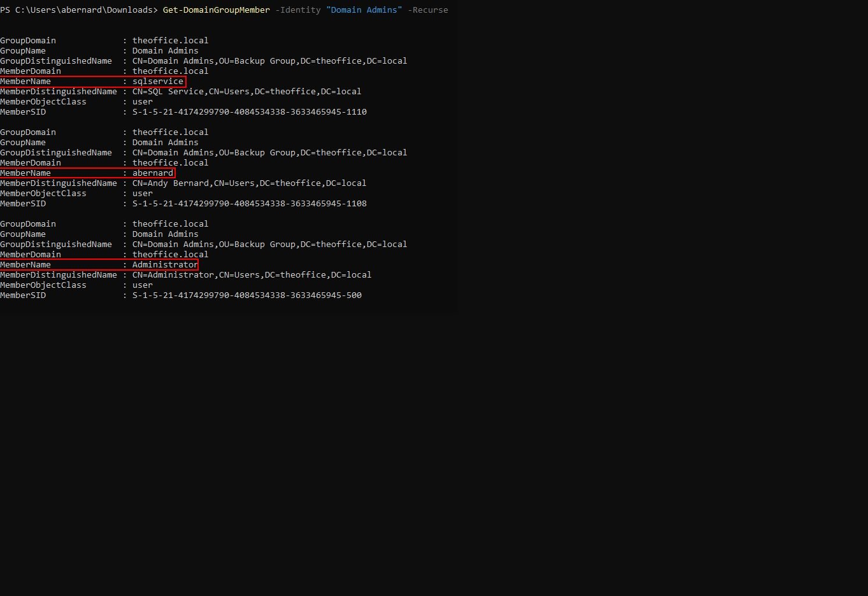Click the MemberSID label for SID ending -1108

point(23,204)
